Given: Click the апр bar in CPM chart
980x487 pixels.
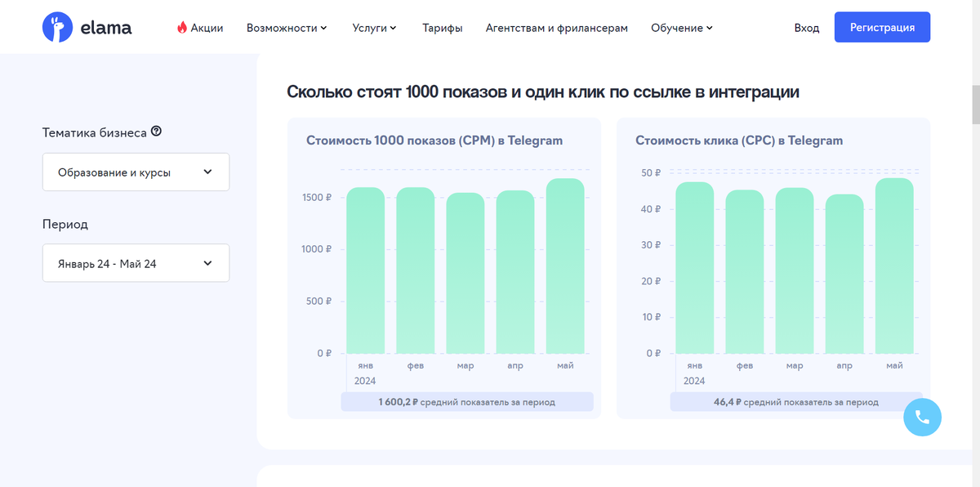Looking at the screenshot, I should click(x=515, y=272).
